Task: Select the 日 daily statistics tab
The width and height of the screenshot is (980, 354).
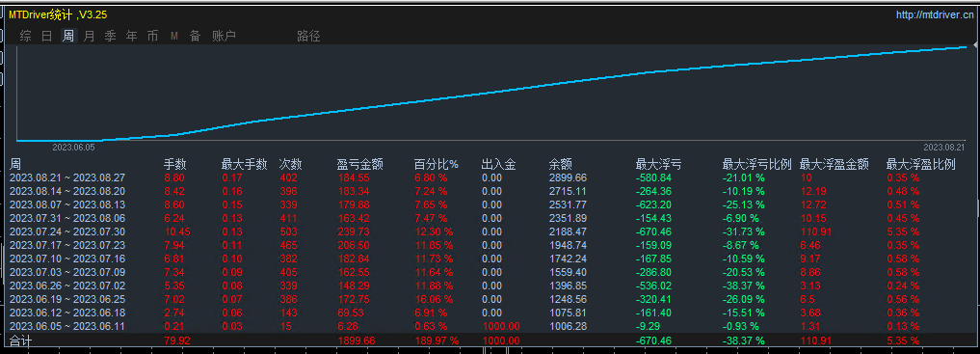Action: point(47,37)
